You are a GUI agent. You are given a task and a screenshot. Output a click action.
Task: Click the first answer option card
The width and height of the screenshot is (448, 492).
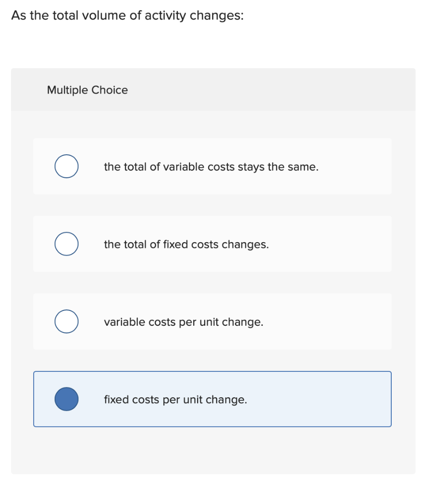(x=212, y=166)
